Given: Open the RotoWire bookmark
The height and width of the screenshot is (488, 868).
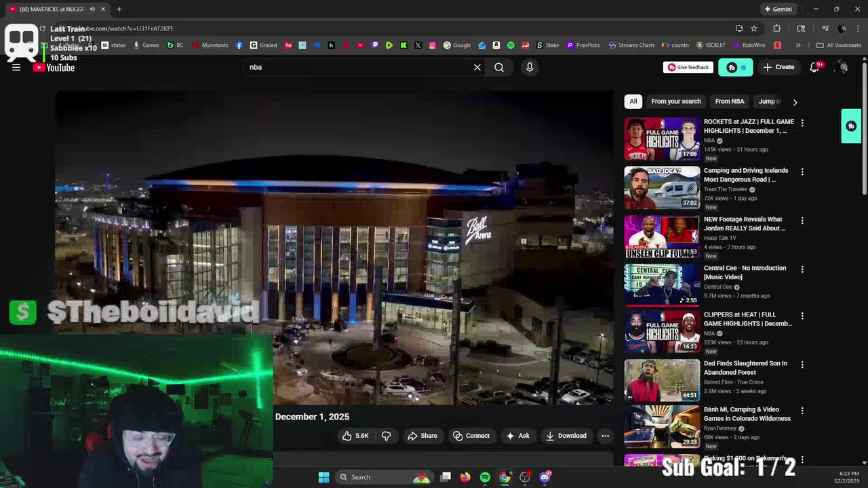Looking at the screenshot, I should [x=749, y=45].
